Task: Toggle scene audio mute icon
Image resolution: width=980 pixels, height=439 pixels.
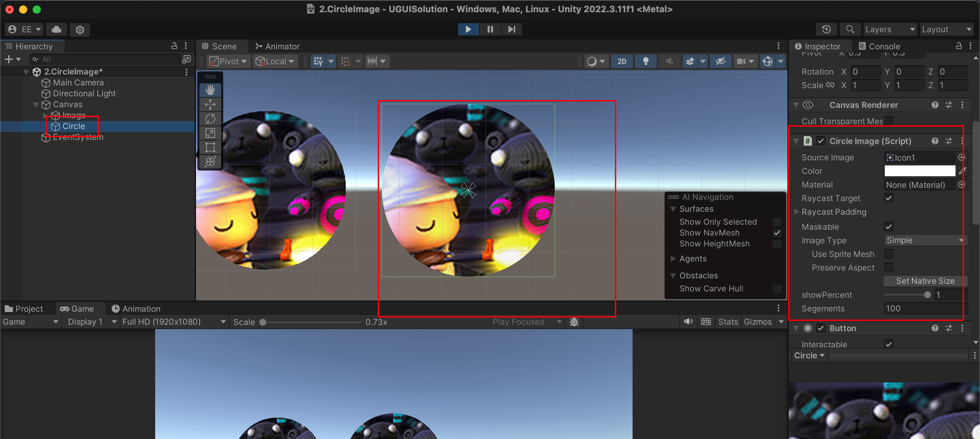Action: [x=670, y=61]
